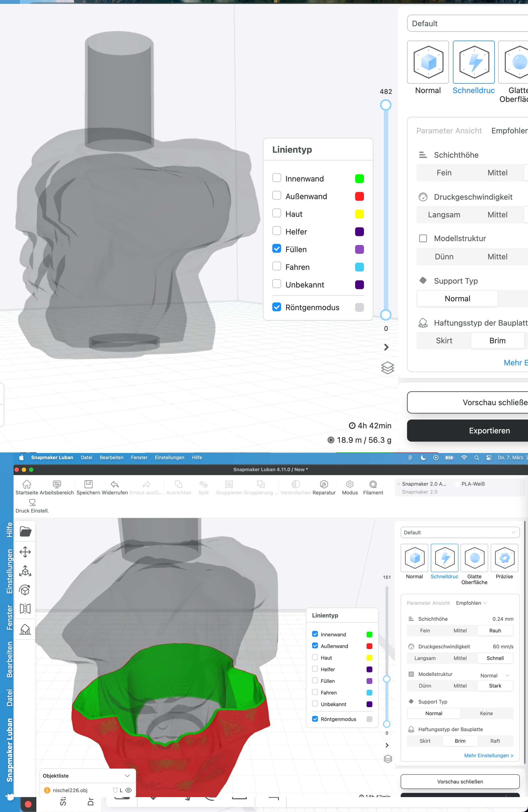Viewport: 528px width, 812px height.
Task: Uncheck Füllen in the enlarged Linientyp panel
Action: click(277, 248)
